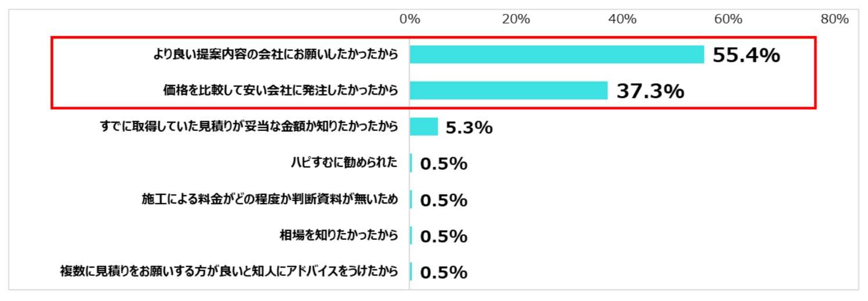
Task: Click the 0% axis tick label
Action: point(410,19)
